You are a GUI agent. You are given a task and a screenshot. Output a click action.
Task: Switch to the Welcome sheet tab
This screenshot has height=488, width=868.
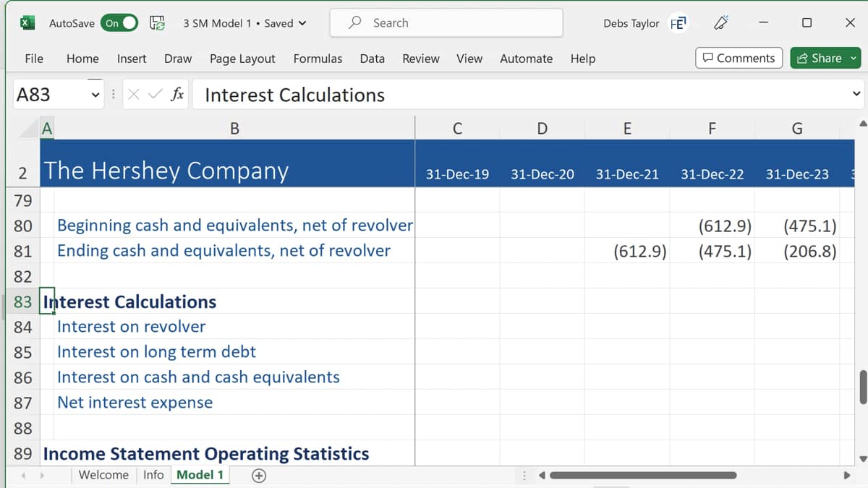(103, 475)
